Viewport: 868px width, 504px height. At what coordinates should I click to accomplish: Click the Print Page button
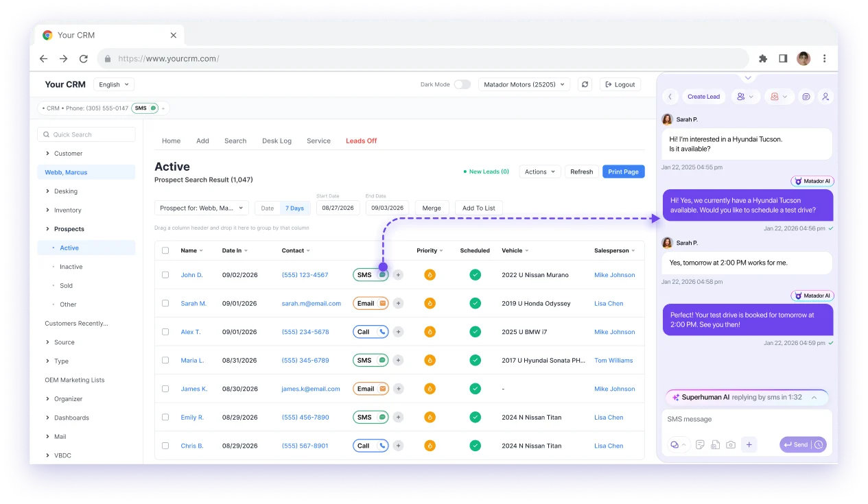[623, 171]
